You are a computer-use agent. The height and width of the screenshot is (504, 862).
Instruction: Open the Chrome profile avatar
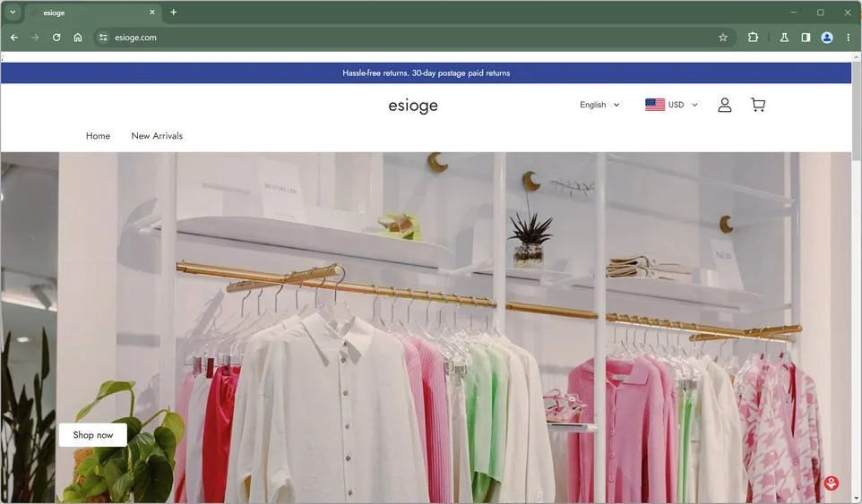pos(827,38)
